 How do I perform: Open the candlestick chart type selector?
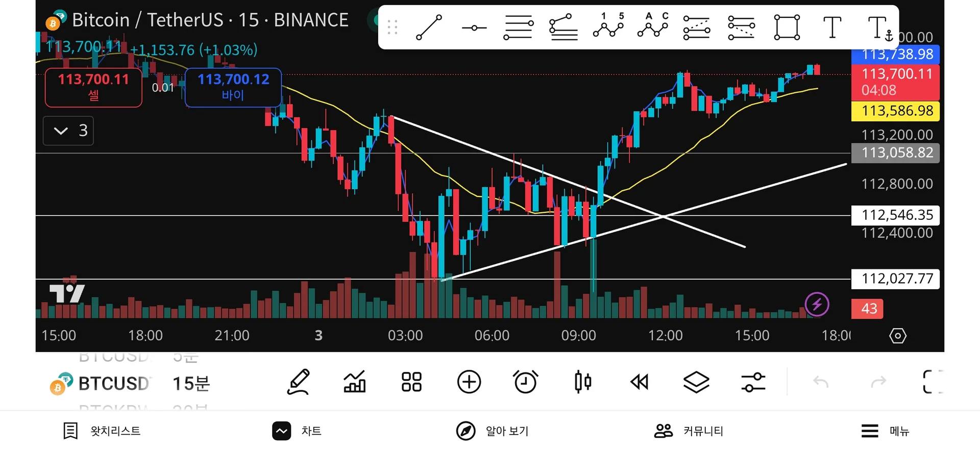pyautogui.click(x=582, y=382)
